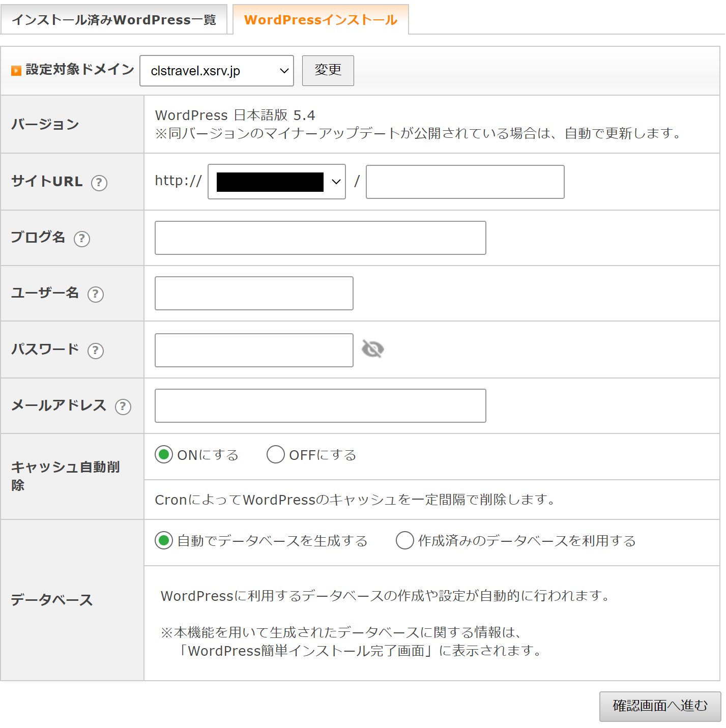Switch to WordPressインストール tab
The image size is (726, 728).
[x=321, y=20]
